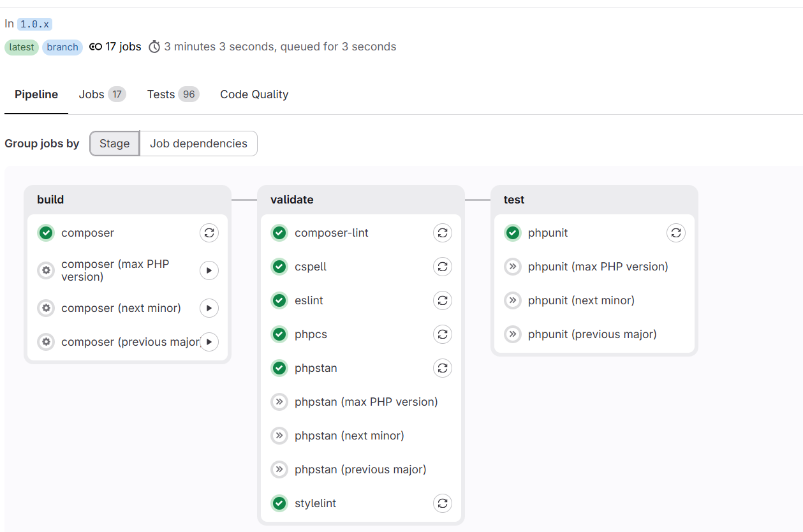
Task: Open the phpstan (max PHP version) job
Action: click(x=366, y=402)
